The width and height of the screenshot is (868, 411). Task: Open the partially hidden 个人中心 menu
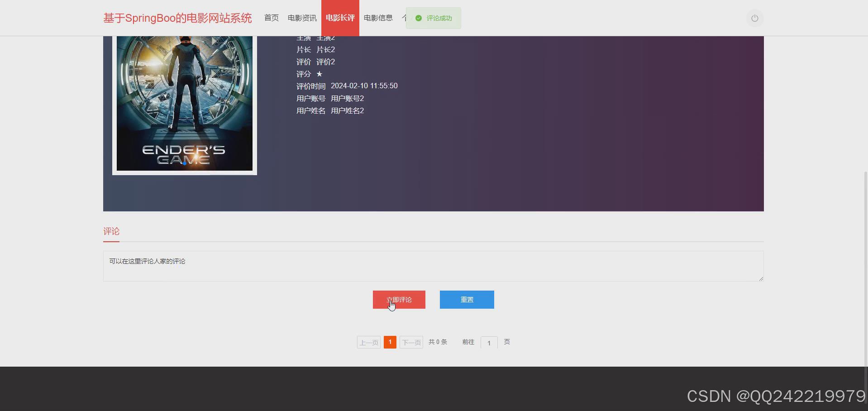[405, 18]
